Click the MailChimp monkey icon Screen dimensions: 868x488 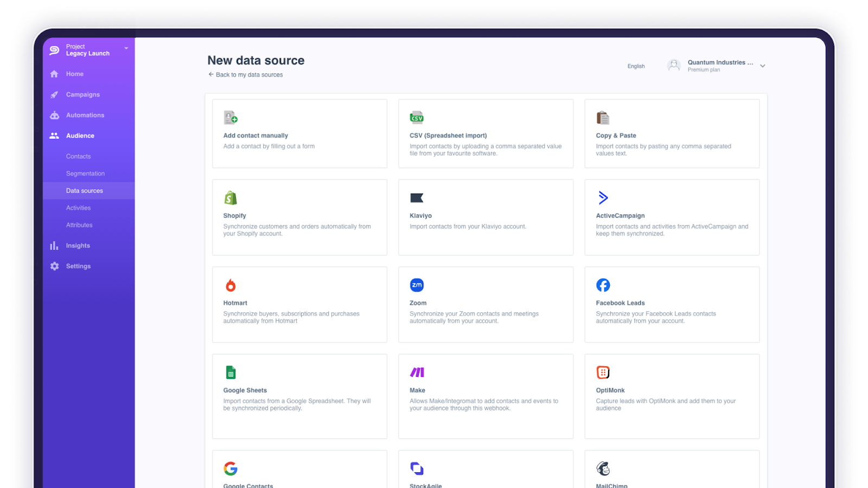click(603, 468)
